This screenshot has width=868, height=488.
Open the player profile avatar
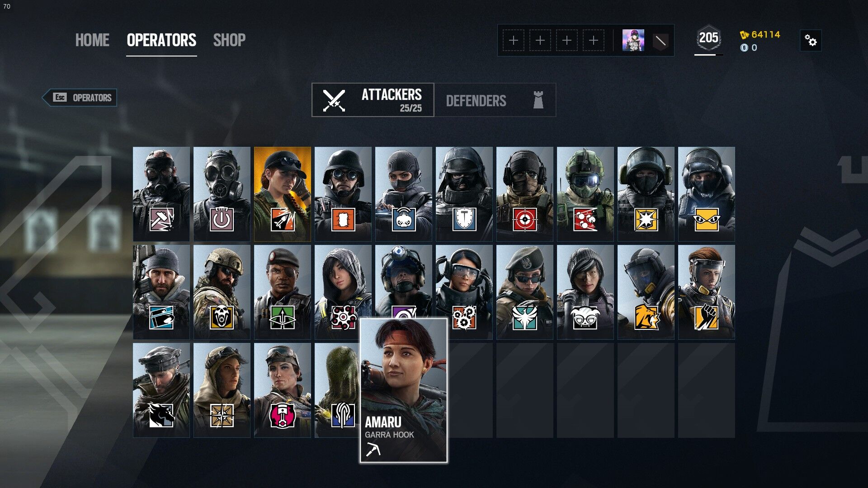(633, 41)
